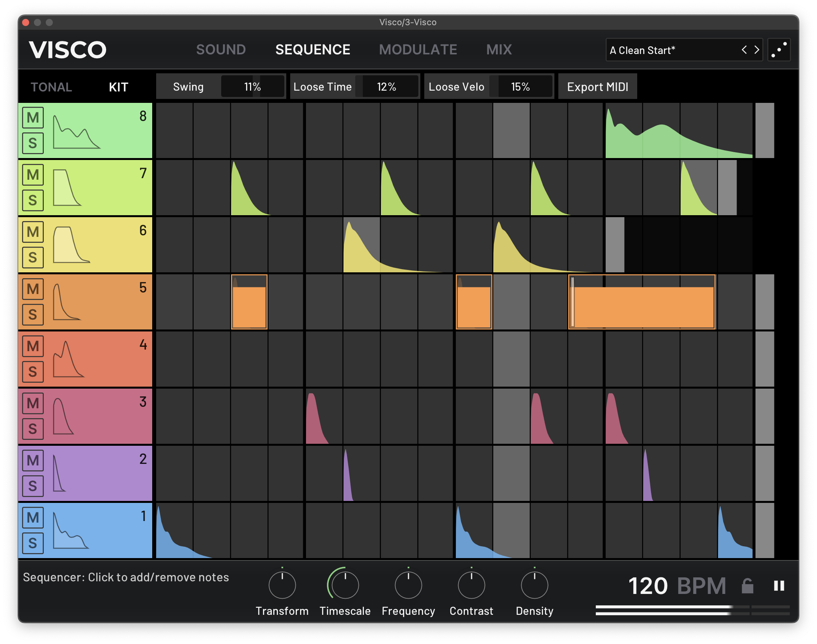This screenshot has height=644, width=817.
Task: Mute track 8
Action: point(33,118)
